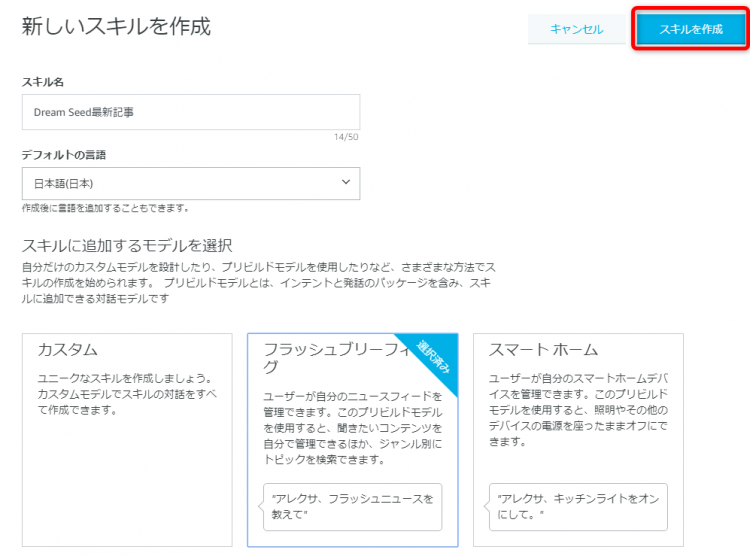Click the キャンセル button
The height and width of the screenshot is (556, 750).
577,29
